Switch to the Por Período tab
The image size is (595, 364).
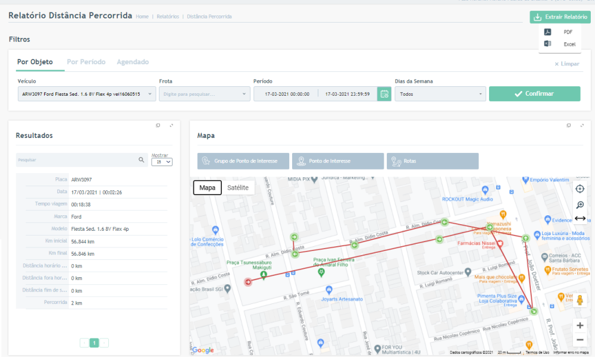86,62
